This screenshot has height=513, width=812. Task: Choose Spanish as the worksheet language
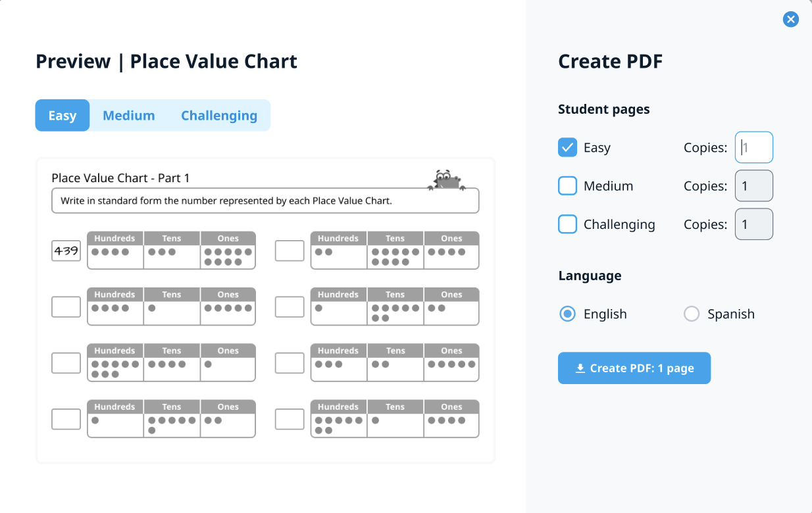point(692,314)
